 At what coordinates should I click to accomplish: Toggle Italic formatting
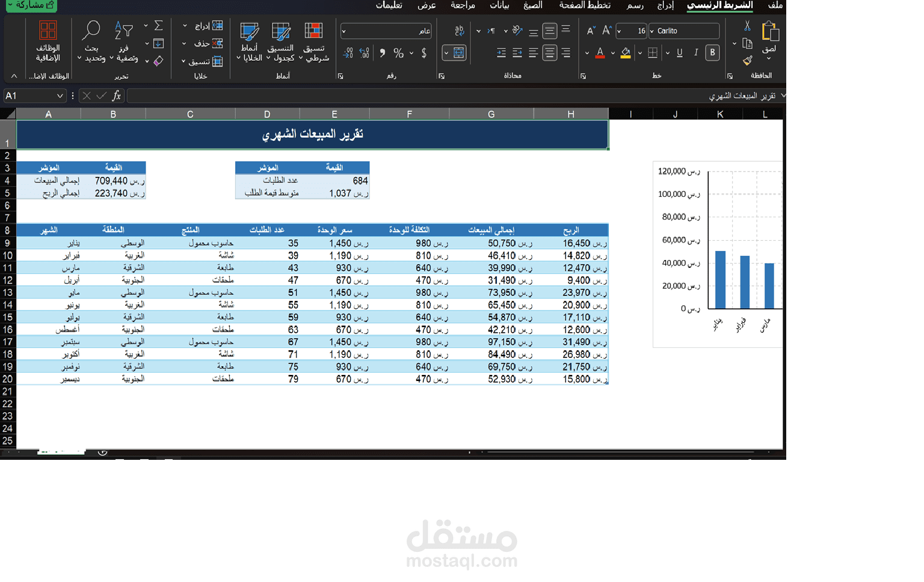[696, 53]
